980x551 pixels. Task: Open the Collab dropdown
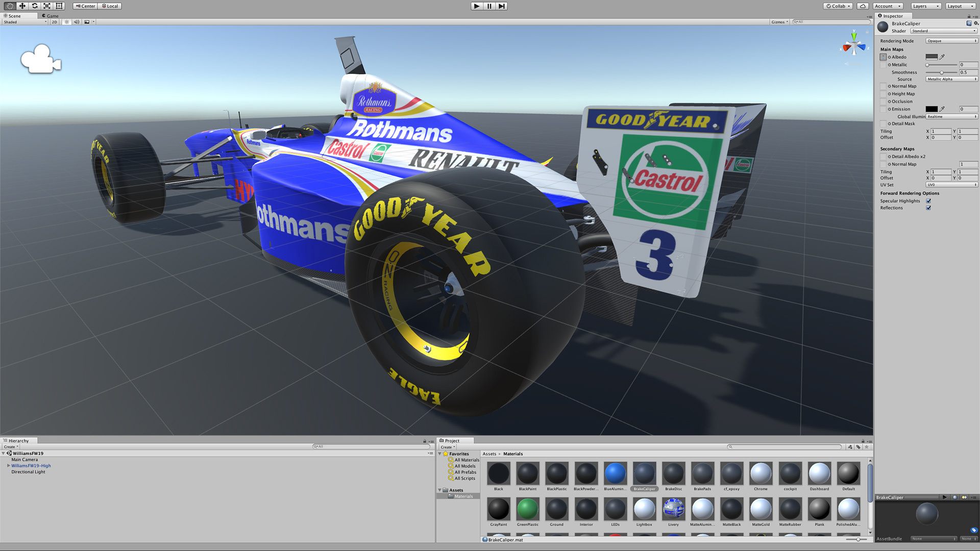(838, 6)
